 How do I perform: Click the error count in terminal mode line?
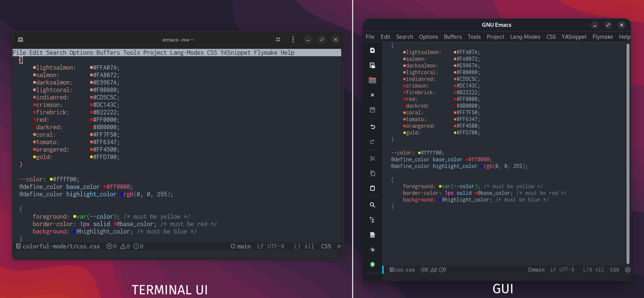coord(112,246)
